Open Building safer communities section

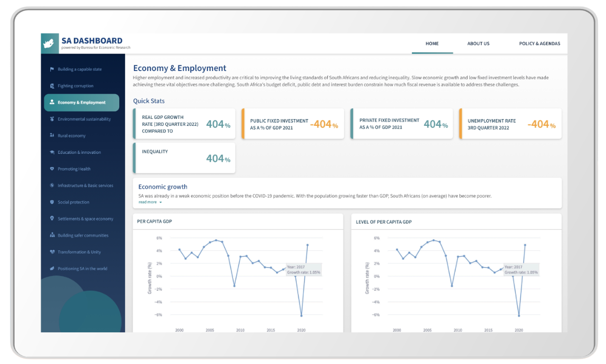coord(83,235)
